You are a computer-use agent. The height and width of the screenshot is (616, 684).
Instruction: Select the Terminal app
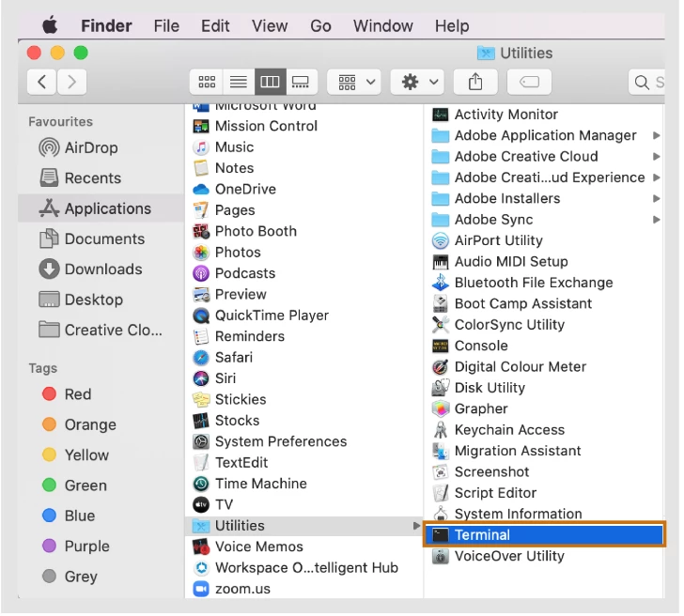coord(545,535)
